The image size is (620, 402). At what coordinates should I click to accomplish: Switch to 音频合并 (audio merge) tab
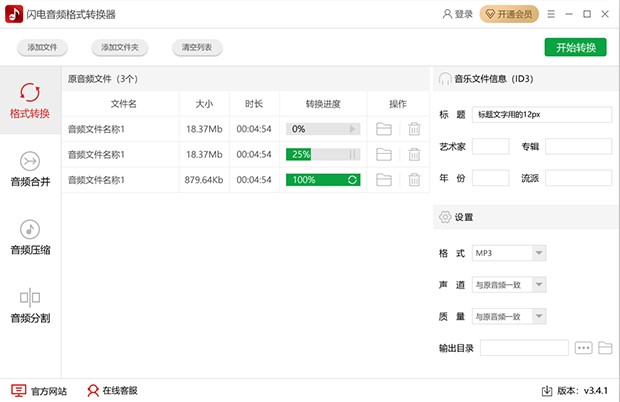click(x=30, y=169)
